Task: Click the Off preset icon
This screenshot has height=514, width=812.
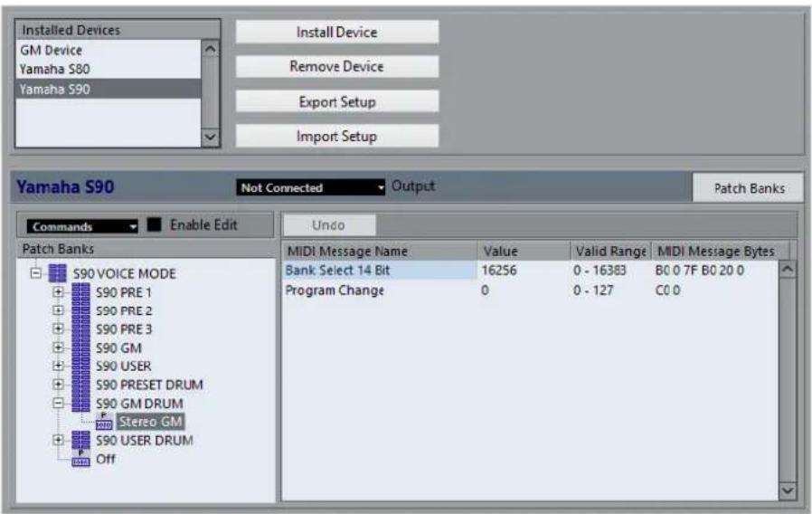Action: (80, 459)
